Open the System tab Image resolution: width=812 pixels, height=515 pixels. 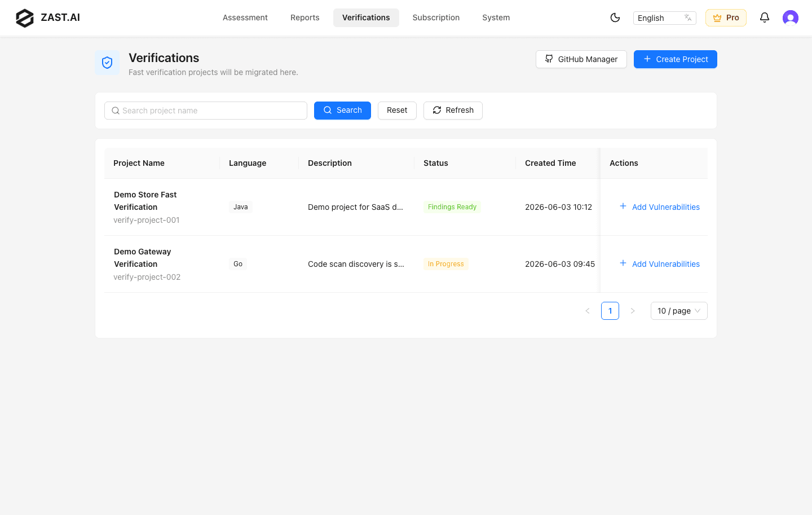(x=496, y=17)
